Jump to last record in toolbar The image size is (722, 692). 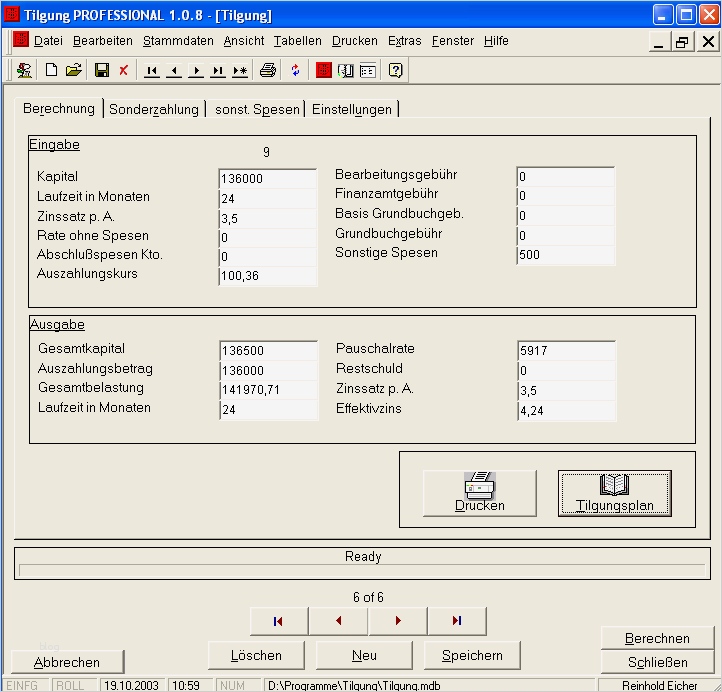(218, 70)
